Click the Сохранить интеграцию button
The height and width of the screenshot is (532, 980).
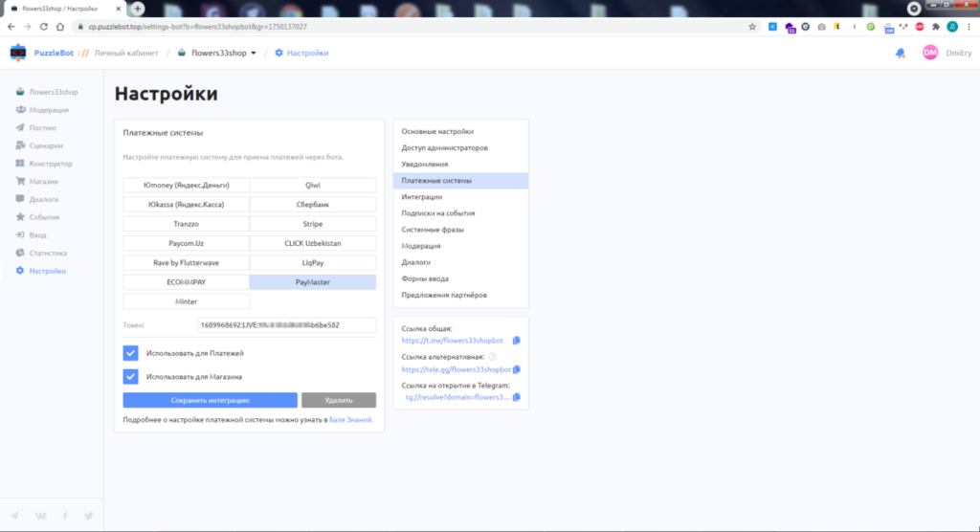(x=210, y=400)
